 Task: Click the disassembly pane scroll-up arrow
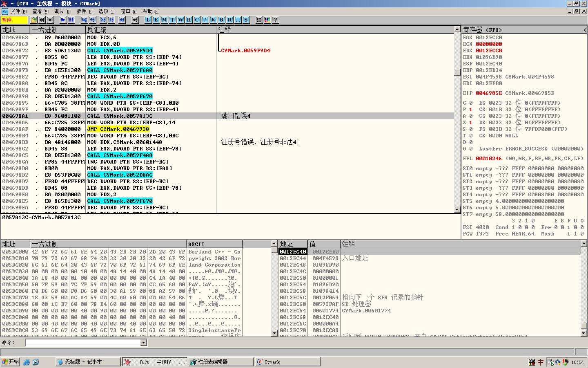[x=457, y=29]
